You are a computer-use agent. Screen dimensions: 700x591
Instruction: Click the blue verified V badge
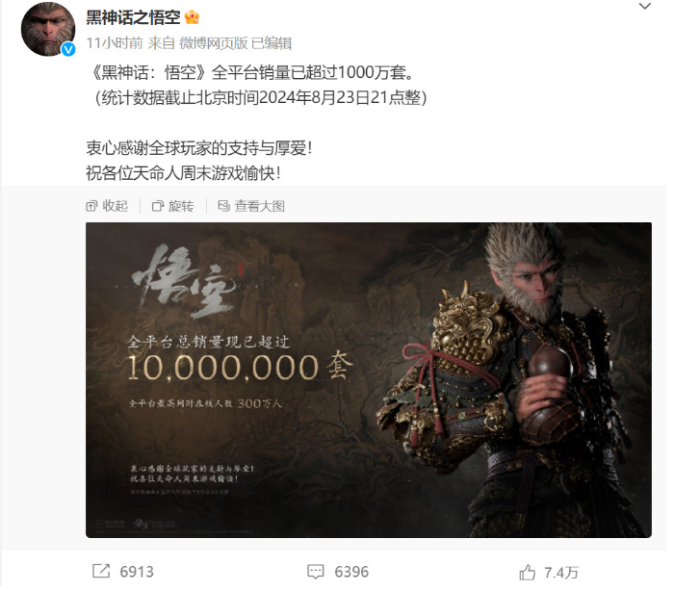67,49
